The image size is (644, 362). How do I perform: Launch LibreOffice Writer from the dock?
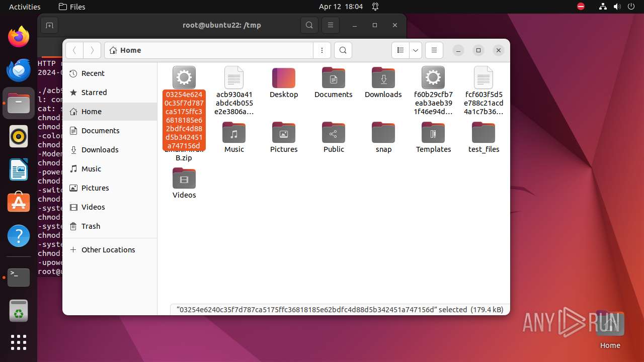pyautogui.click(x=19, y=169)
